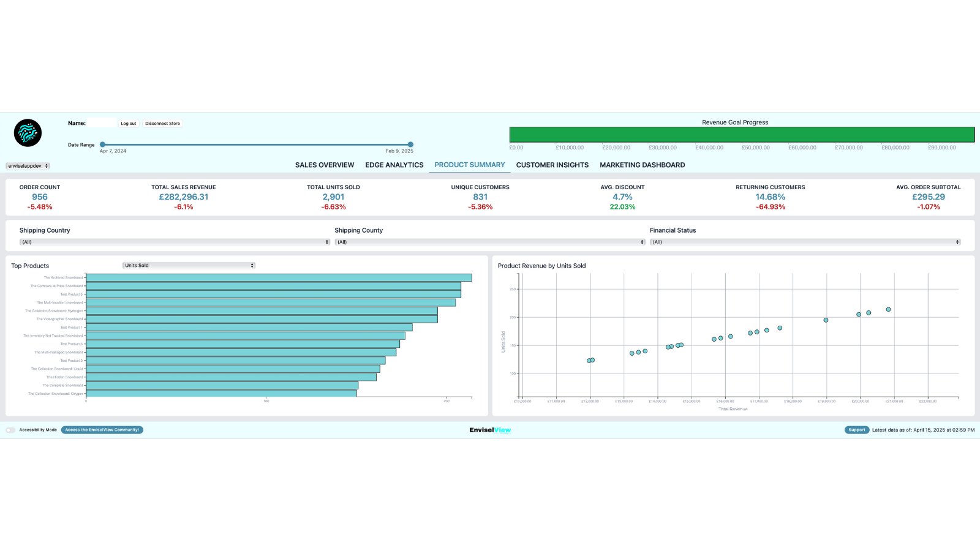980x551 pixels.
Task: Click the Compare at Price Snowboard bar
Action: pos(273,286)
